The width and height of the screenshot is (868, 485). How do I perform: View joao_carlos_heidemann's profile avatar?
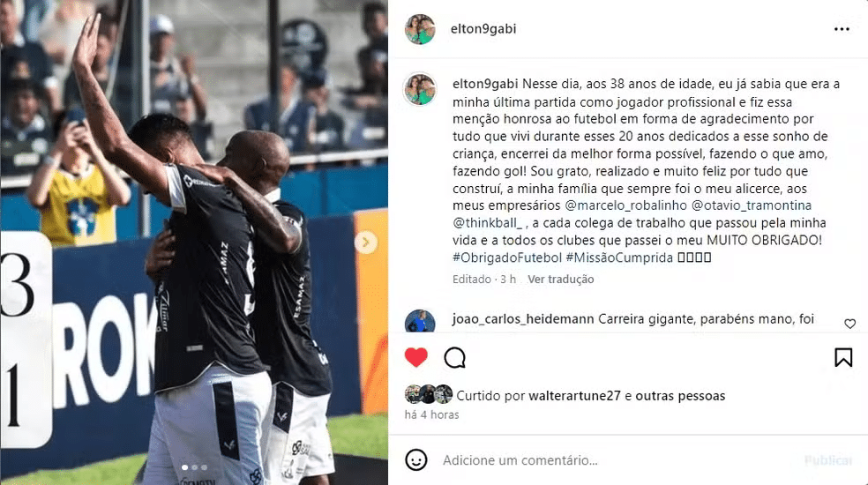[x=420, y=321]
